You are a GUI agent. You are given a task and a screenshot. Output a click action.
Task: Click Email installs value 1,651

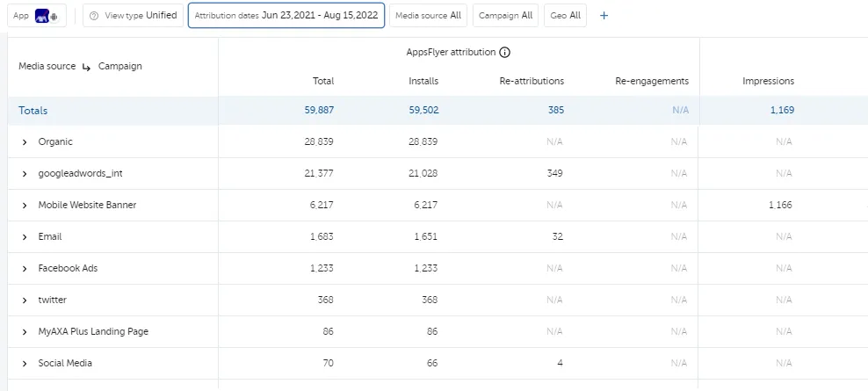[x=426, y=236]
